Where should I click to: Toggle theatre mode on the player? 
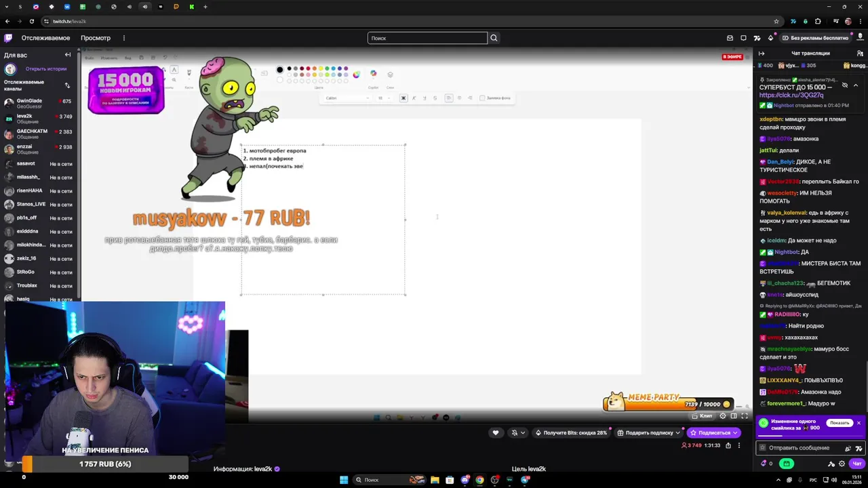pyautogui.click(x=734, y=416)
